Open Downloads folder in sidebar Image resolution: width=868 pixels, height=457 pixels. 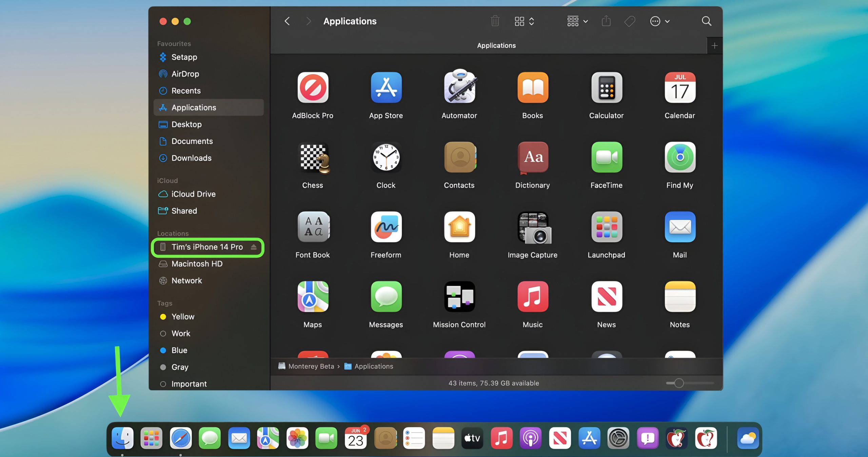(x=209, y=158)
